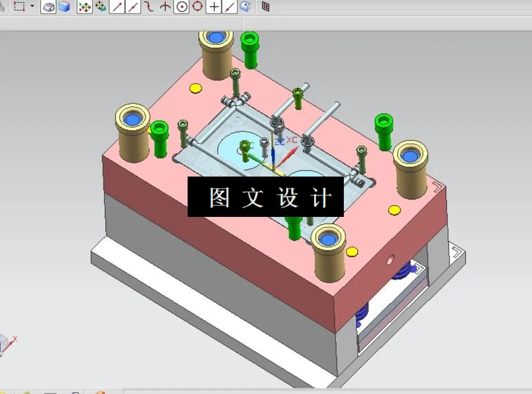
Task: Select the Point on Curve snap icon
Action: (x=148, y=7)
